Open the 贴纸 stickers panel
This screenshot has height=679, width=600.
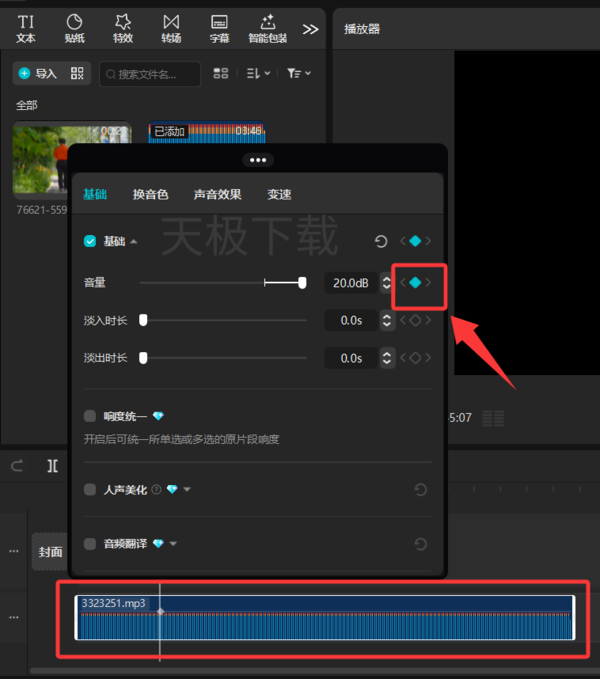[74, 29]
